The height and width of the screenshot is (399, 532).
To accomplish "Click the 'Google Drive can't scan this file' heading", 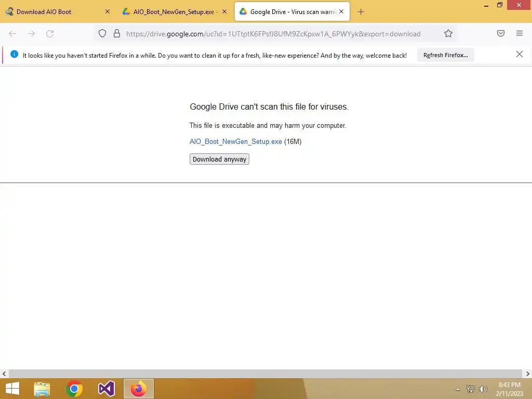I will pyautogui.click(x=269, y=107).
